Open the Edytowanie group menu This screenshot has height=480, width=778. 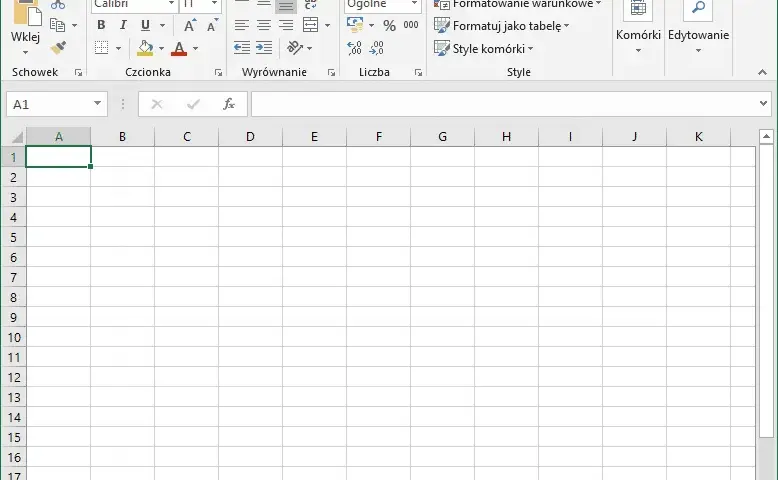tap(698, 27)
